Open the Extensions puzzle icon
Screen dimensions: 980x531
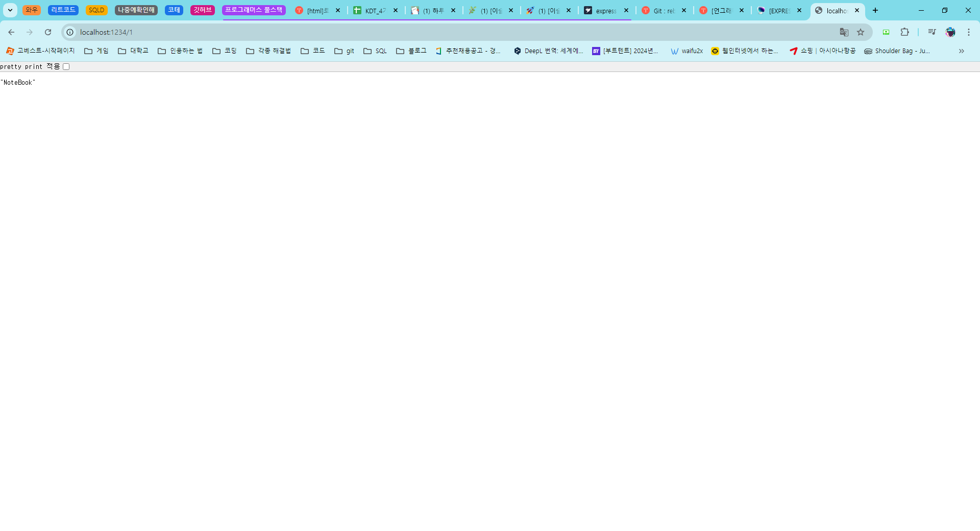pyautogui.click(x=904, y=32)
